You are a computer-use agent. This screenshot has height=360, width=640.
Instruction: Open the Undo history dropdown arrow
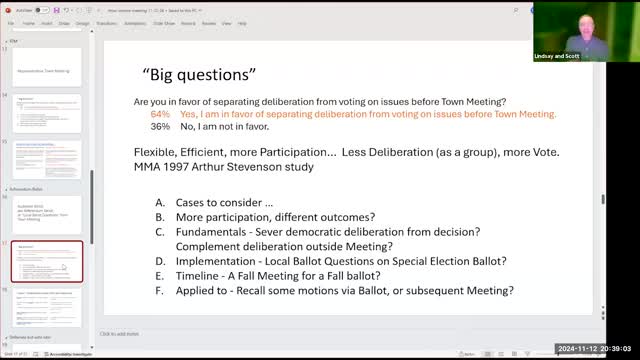(x=72, y=10)
